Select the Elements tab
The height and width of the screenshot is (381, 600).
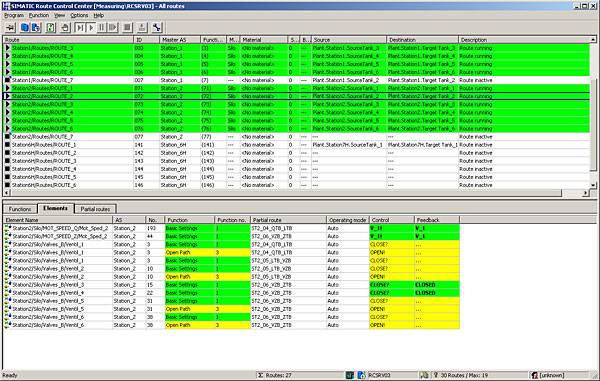point(55,208)
